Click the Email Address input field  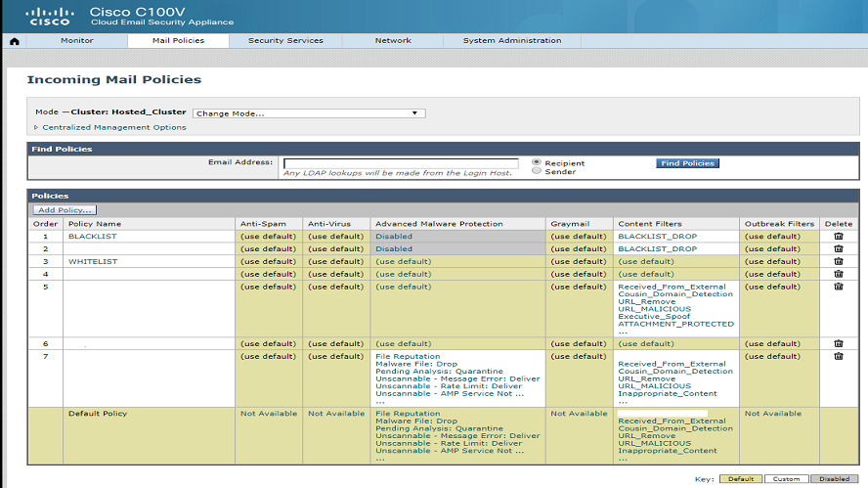pos(401,163)
